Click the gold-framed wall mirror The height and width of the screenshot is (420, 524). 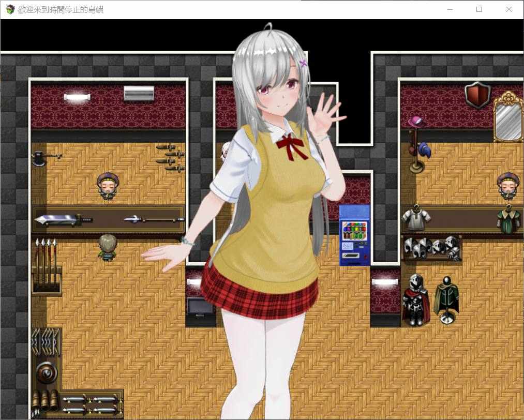508,116
